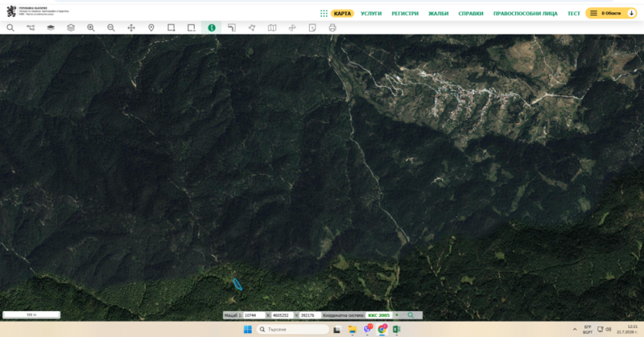Select the zoom out tool
644x337 pixels.
tap(111, 28)
